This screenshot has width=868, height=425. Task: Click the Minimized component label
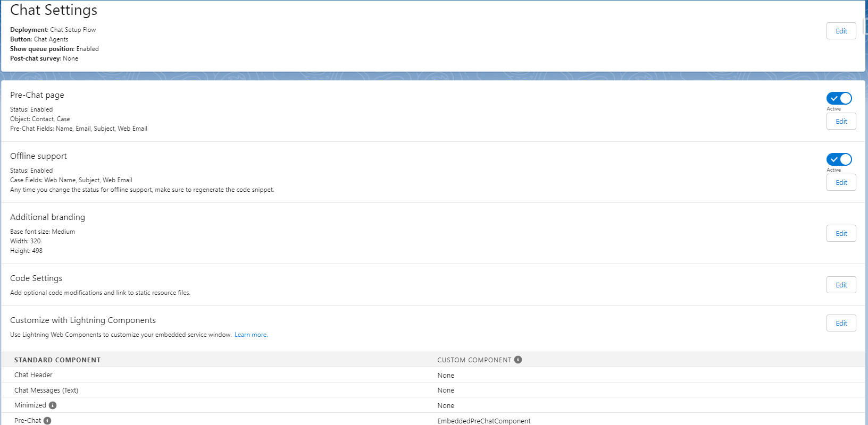pyautogui.click(x=30, y=405)
